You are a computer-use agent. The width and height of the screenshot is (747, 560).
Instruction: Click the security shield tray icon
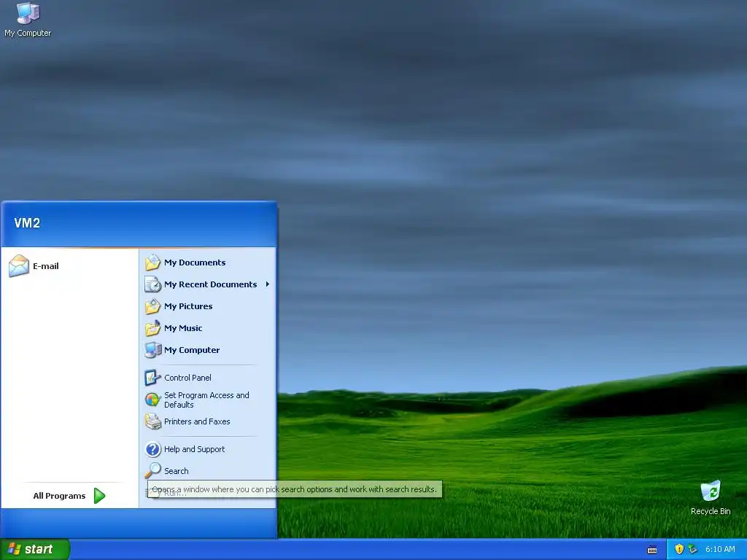point(679,549)
